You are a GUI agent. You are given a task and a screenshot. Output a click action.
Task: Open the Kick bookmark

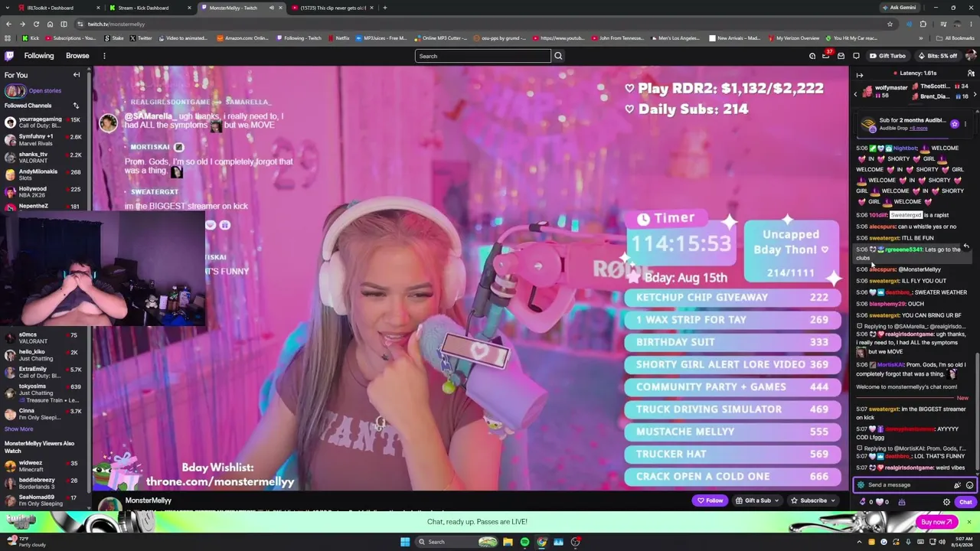click(31, 38)
